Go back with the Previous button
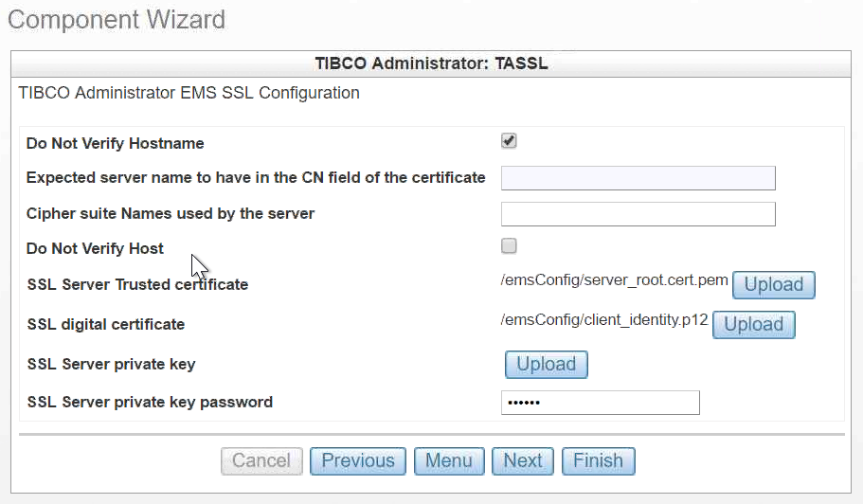Image resolution: width=863 pixels, height=504 pixels. [358, 461]
